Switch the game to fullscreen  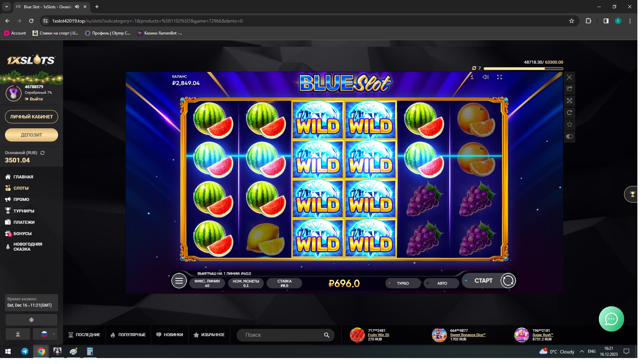[500, 77]
